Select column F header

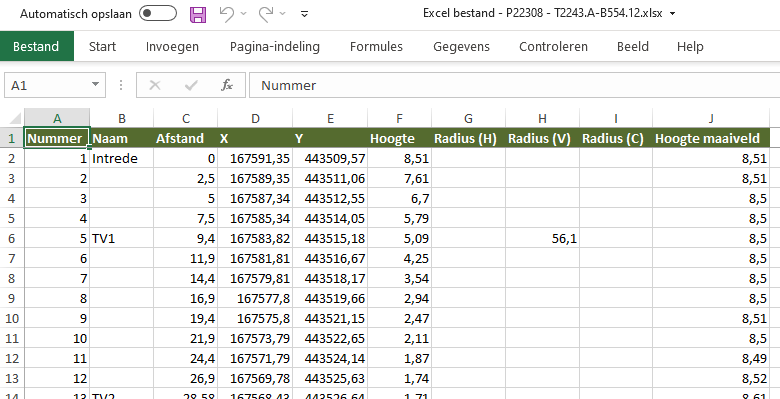click(x=399, y=118)
